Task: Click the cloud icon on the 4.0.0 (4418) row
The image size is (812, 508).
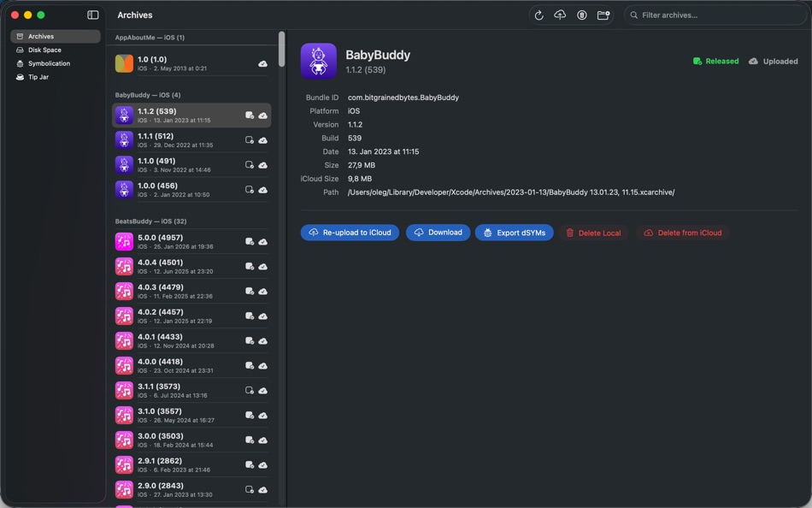Action: (x=263, y=367)
